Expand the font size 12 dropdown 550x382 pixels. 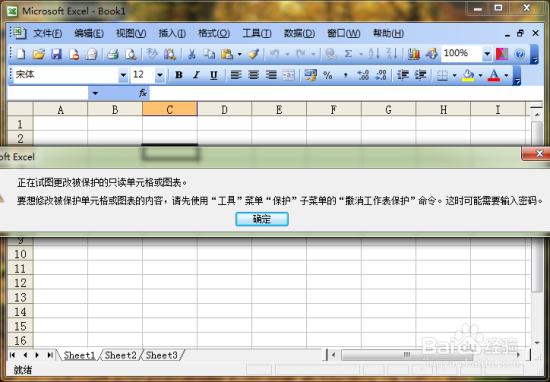(x=160, y=75)
